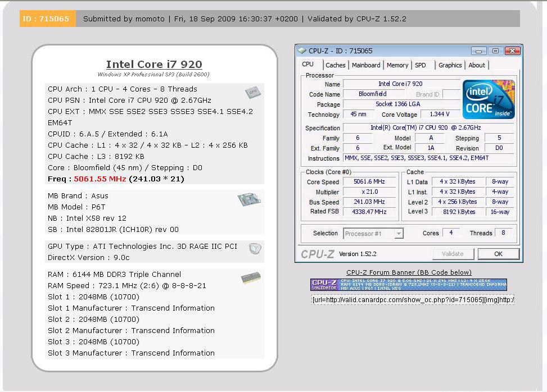
Task: Open the Processor #1 selection dropdown
Action: click(x=373, y=234)
